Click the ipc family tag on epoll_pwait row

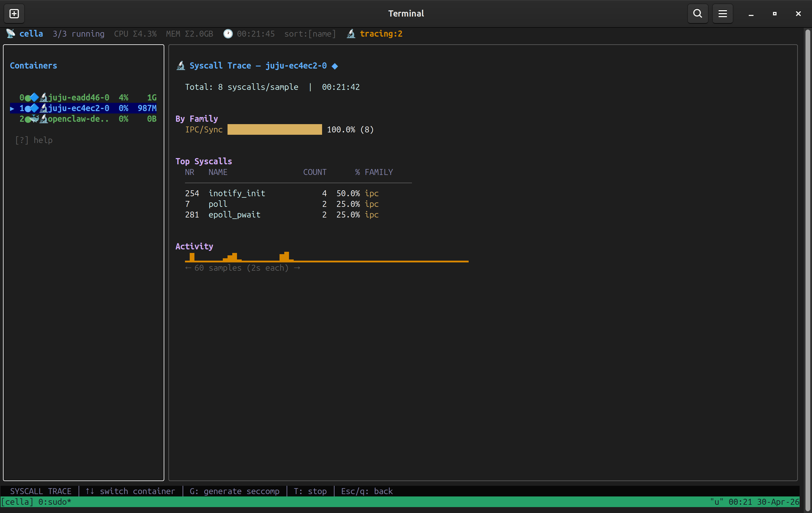click(372, 215)
